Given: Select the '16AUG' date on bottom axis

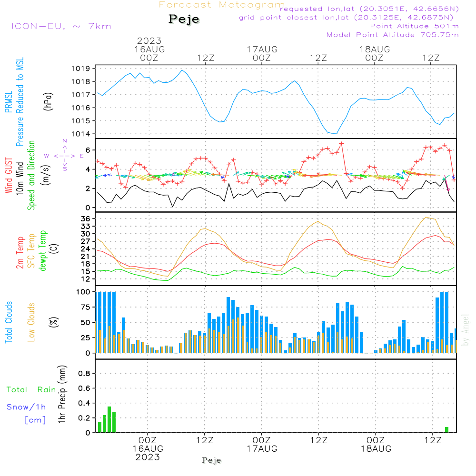Looking at the screenshot, I should pyautogui.click(x=148, y=449).
